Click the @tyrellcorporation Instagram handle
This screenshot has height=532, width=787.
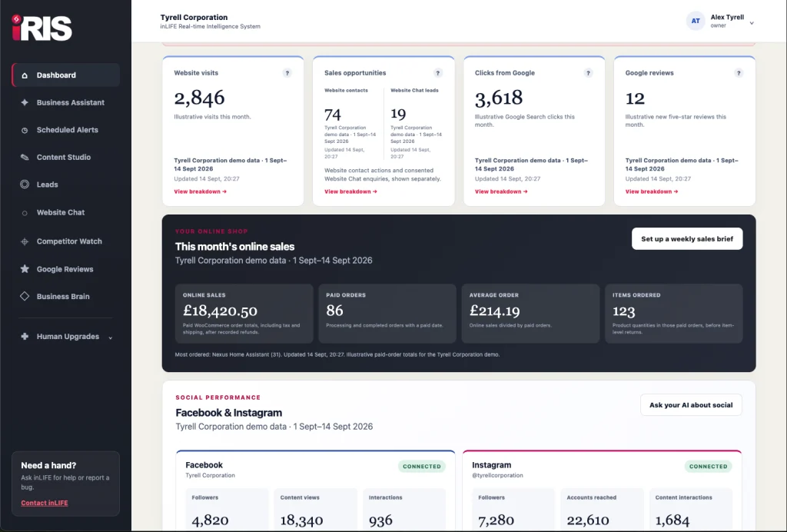[x=497, y=475]
